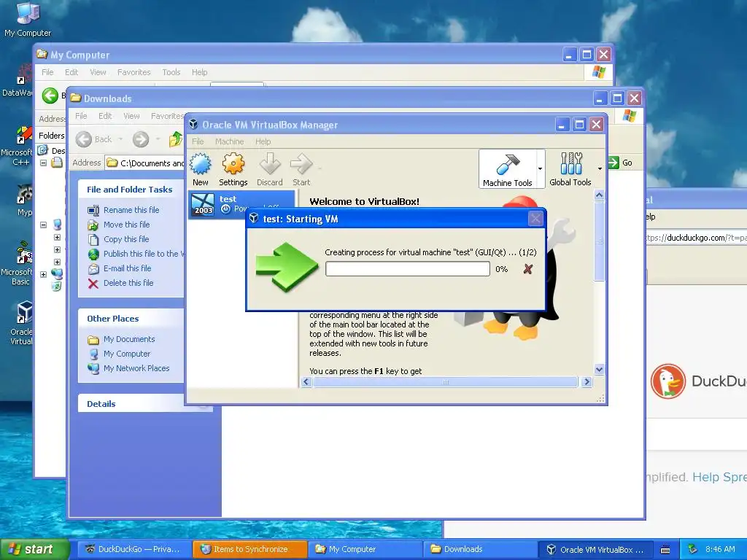Open My Computer desktop icon
The width and height of the screenshot is (747, 560).
coord(28,19)
